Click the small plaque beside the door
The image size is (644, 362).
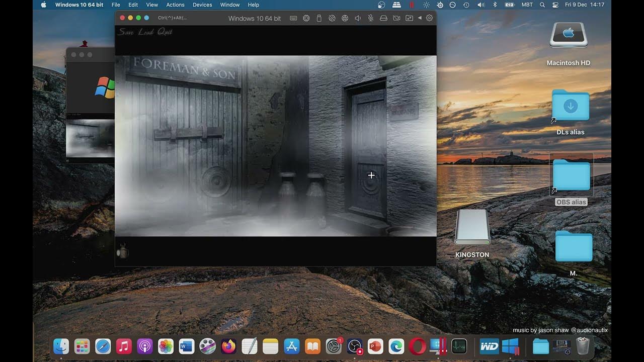(x=404, y=111)
